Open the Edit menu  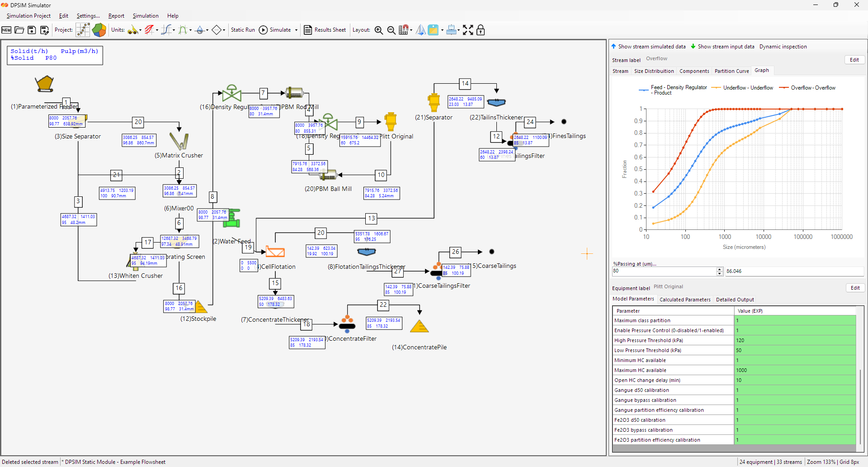[64, 16]
